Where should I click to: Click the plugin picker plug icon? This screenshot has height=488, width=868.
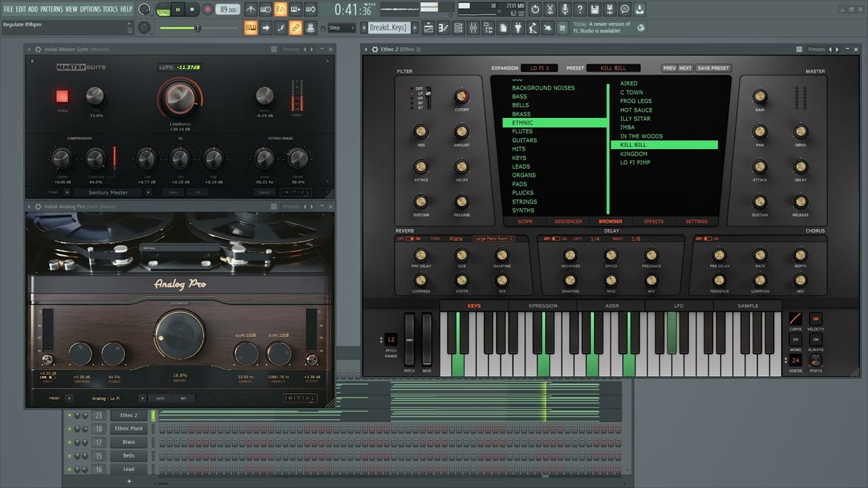(x=518, y=28)
